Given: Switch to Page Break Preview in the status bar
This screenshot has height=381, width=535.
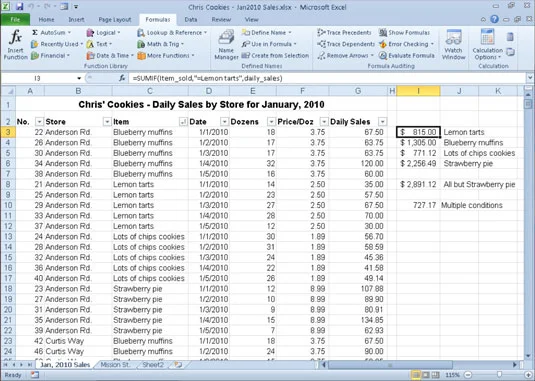Looking at the screenshot, I should click(435, 375).
